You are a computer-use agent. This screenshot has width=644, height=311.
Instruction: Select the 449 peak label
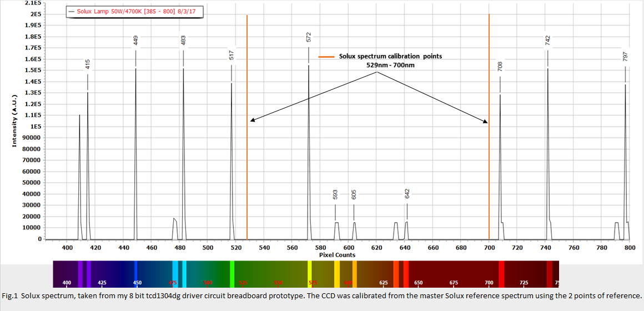pos(135,40)
